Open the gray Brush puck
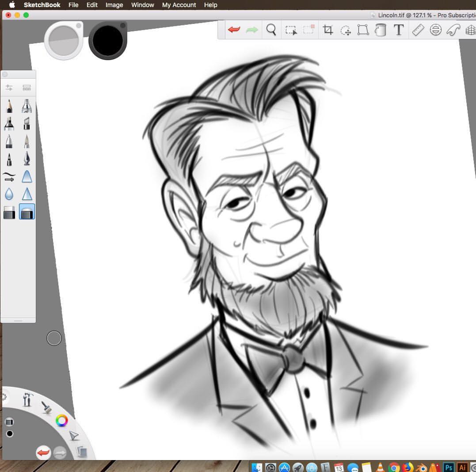 pyautogui.click(x=64, y=40)
